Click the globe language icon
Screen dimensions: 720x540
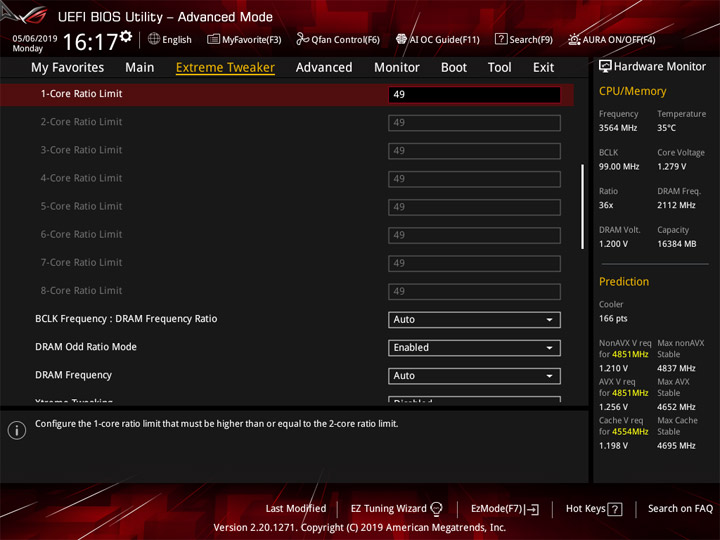point(154,39)
